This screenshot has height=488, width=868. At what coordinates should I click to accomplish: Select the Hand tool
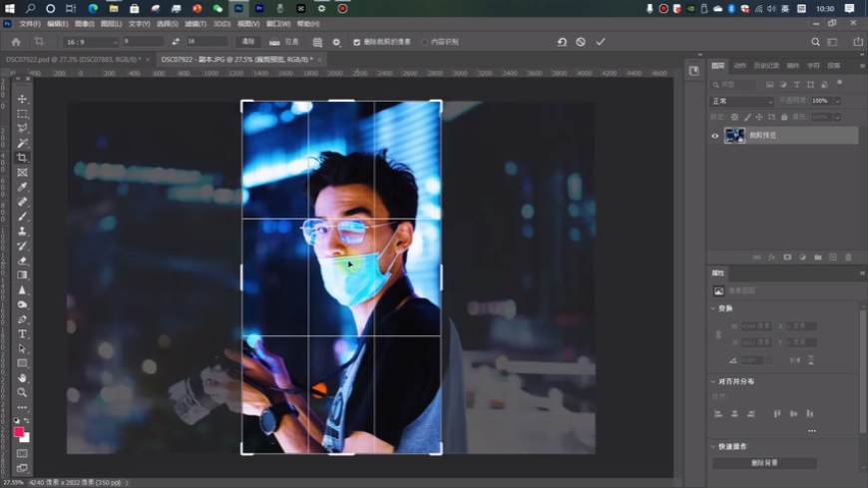pos(22,378)
